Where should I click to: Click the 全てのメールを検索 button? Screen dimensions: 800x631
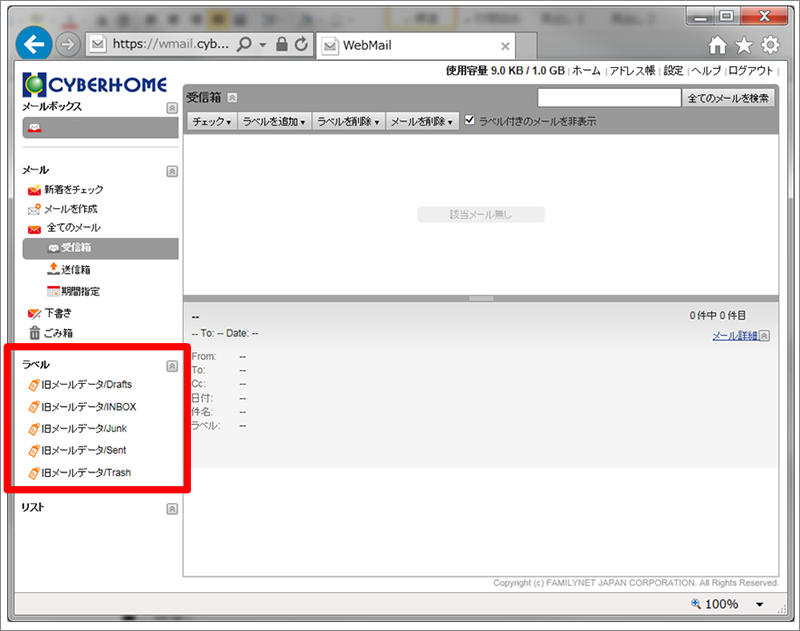[x=728, y=98]
